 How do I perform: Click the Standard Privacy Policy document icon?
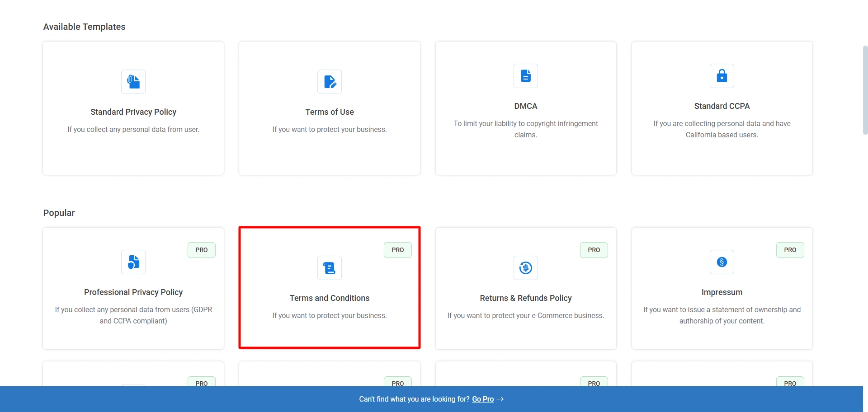[133, 82]
